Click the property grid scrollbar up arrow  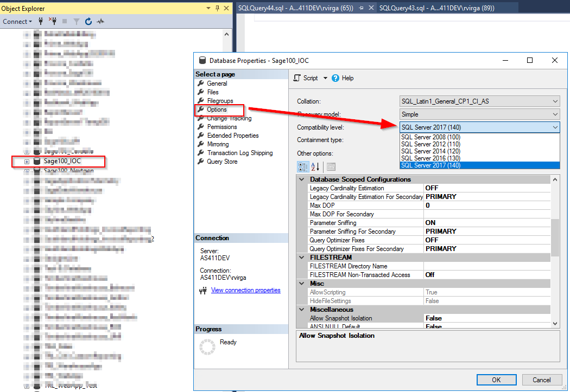555,179
